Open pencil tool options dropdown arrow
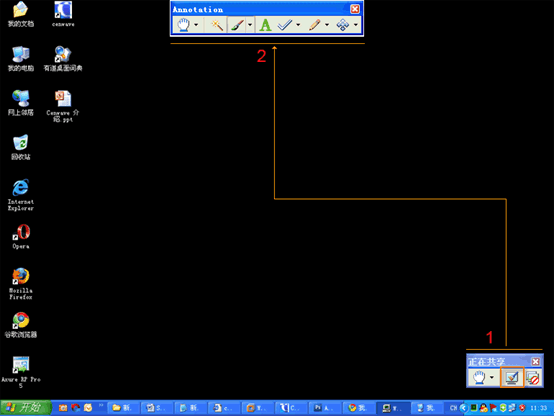555x417 pixels. click(x=327, y=25)
